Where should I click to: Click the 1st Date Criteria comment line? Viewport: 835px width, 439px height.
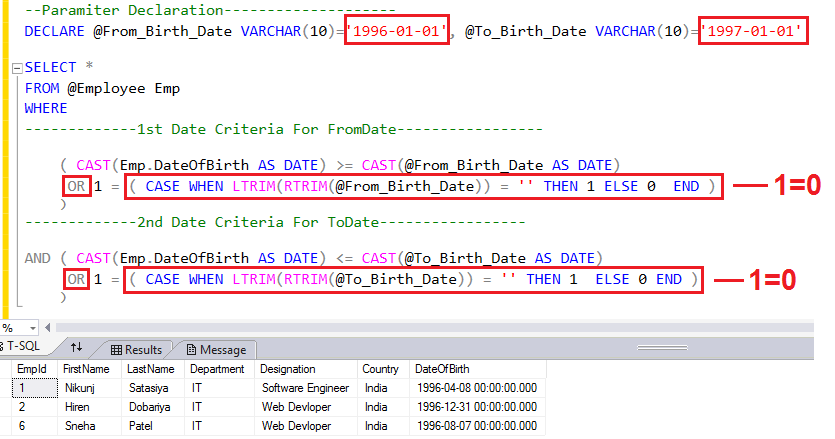pos(283,129)
